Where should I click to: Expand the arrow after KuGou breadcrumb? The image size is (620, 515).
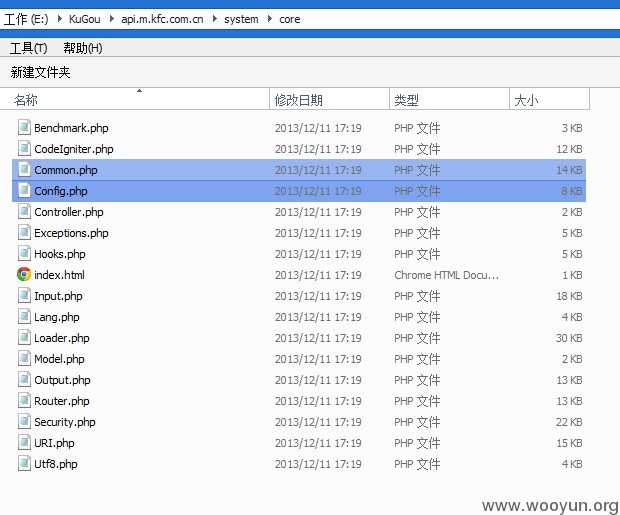112,19
